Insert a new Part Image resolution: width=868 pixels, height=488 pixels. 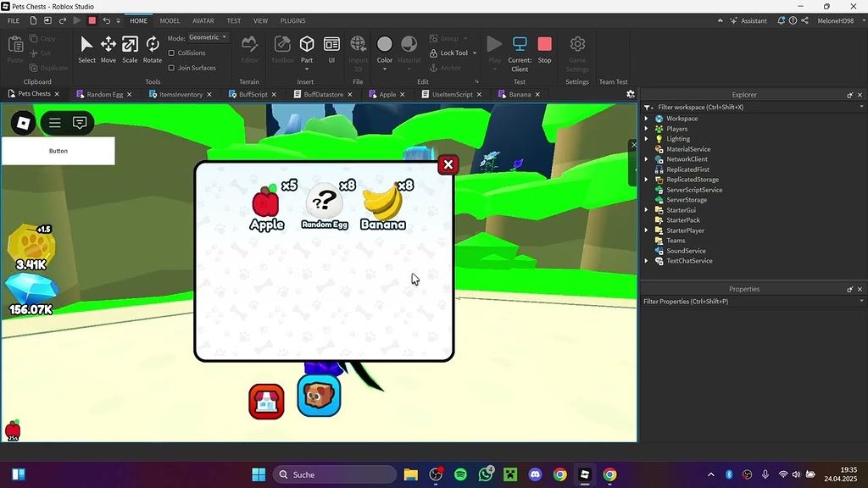[x=307, y=50]
